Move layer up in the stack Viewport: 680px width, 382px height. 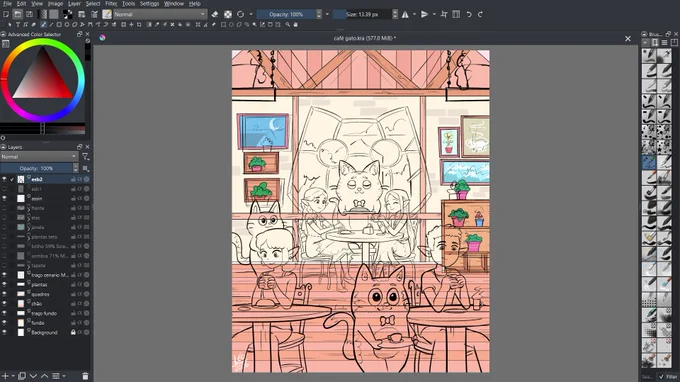[x=44, y=376]
